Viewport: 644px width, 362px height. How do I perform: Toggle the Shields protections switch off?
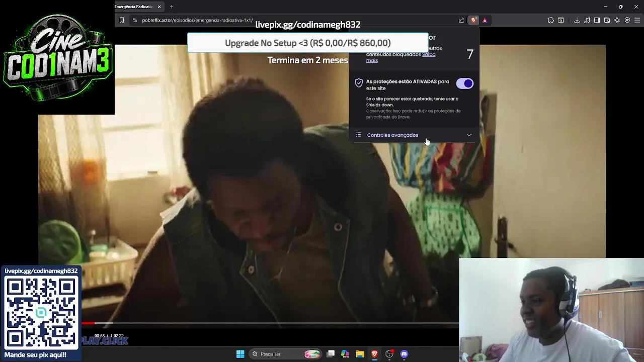[465, 83]
